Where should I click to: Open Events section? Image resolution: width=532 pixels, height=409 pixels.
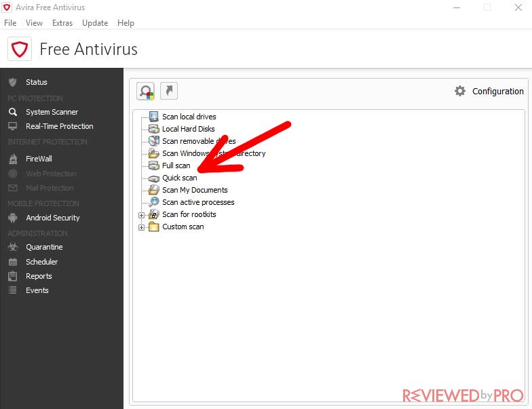[x=37, y=290]
